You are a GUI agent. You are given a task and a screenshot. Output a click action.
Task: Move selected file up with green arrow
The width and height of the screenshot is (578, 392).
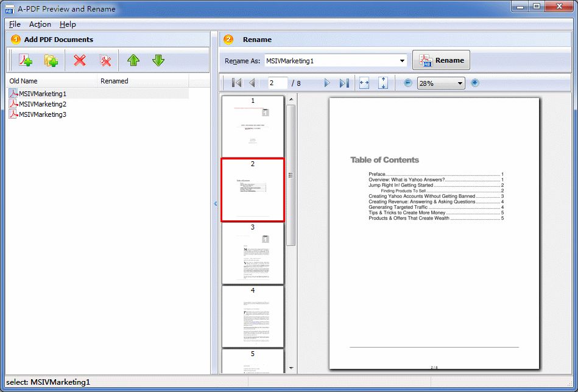coord(133,60)
